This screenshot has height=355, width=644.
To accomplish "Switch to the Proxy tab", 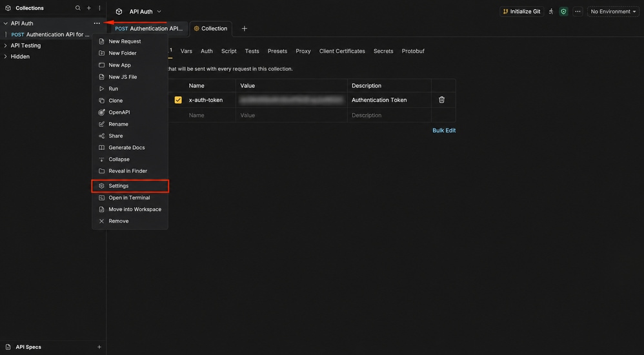I will (303, 52).
